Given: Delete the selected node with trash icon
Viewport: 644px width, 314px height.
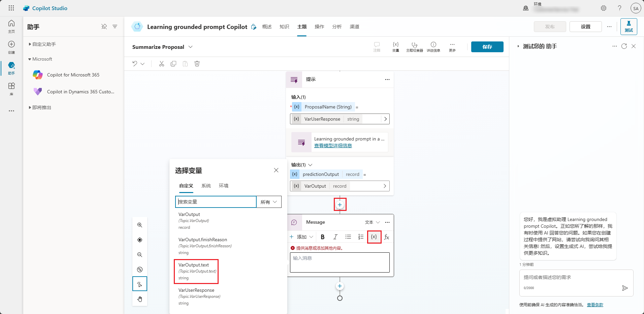Looking at the screenshot, I should (x=197, y=64).
